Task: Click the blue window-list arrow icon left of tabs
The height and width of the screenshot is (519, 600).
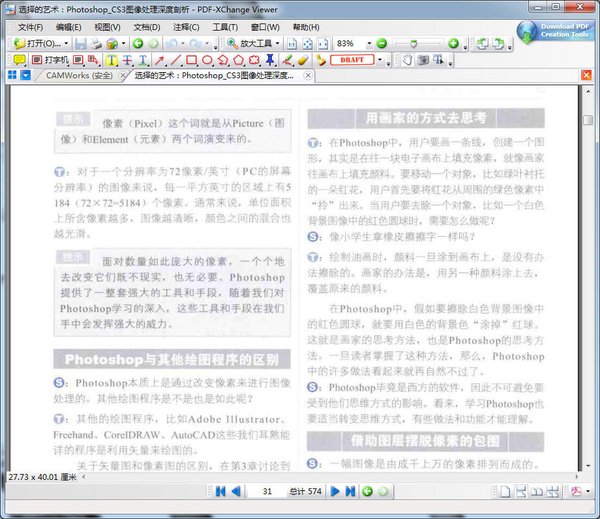Action: click(26, 75)
